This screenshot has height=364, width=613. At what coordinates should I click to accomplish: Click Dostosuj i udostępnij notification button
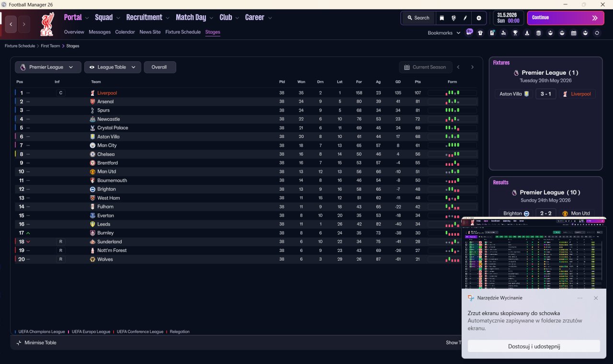tap(534, 346)
